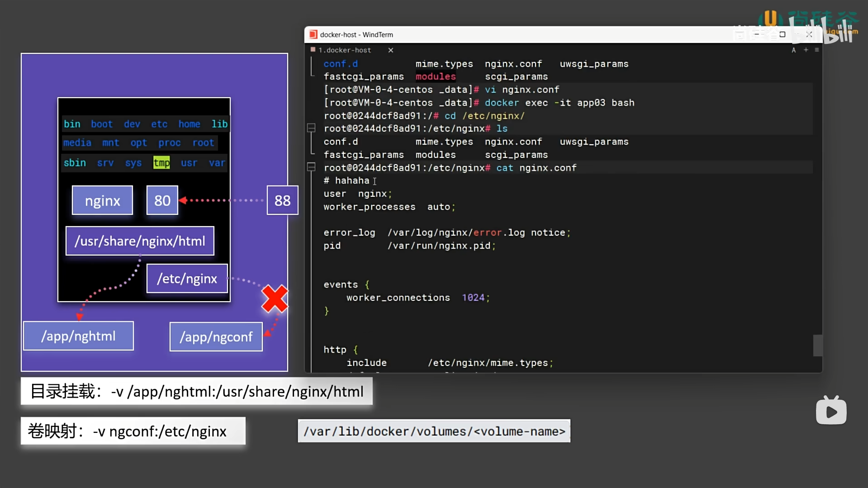868x488 pixels.
Task: Click the 'usr' directory in the diagram listing
Action: click(189, 163)
